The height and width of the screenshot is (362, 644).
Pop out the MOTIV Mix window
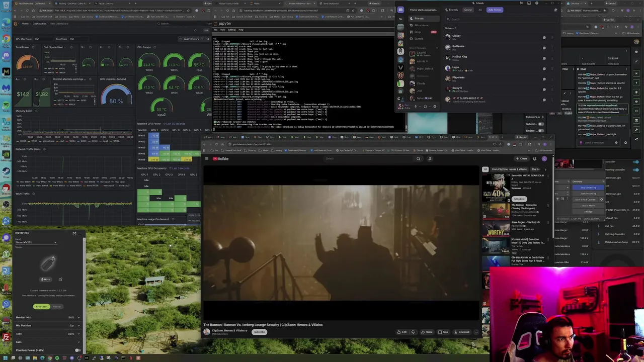point(74,233)
